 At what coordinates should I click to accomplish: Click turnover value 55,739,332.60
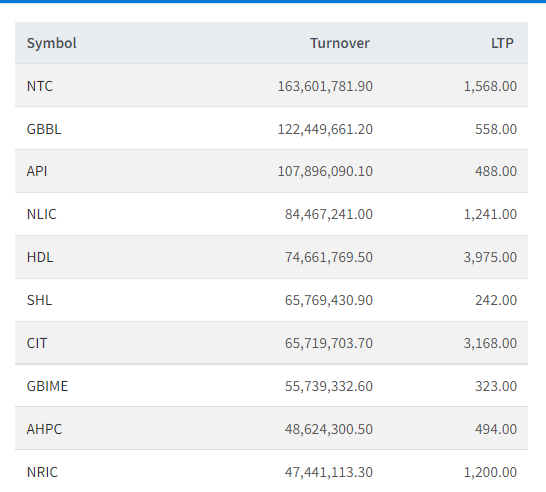(329, 386)
